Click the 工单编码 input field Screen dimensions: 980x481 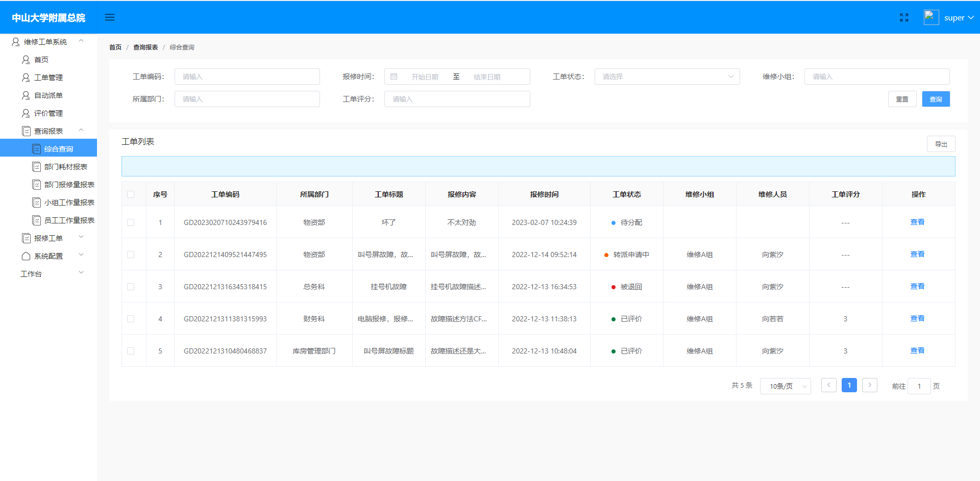coord(247,77)
